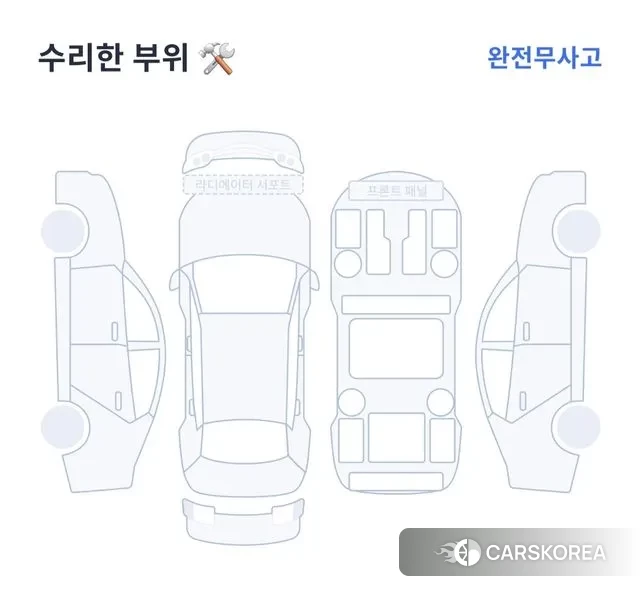640x594 pixels.
Task: Select the dash crossmember in frame view
Action: click(396, 305)
